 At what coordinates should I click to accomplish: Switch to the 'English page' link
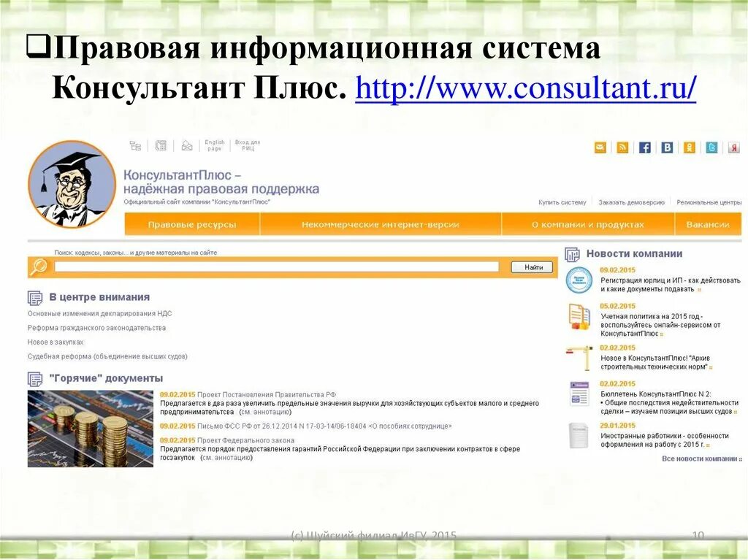(x=215, y=145)
